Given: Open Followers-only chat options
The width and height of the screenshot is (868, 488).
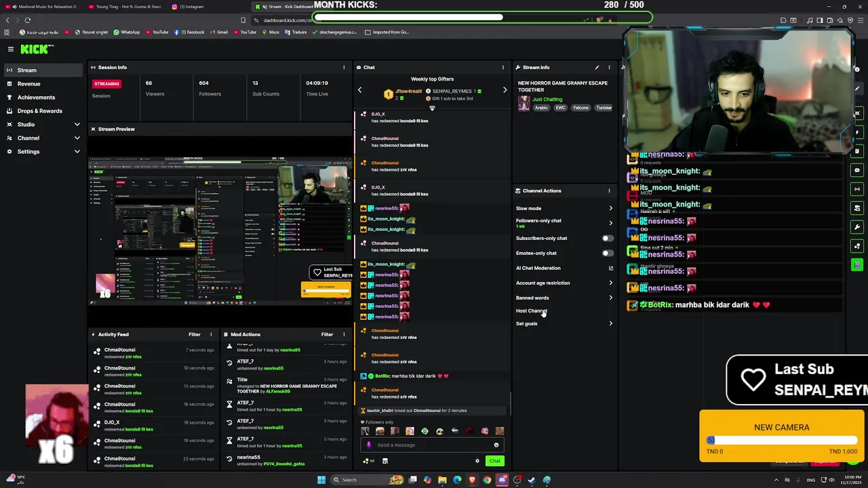Looking at the screenshot, I should 564,222.
